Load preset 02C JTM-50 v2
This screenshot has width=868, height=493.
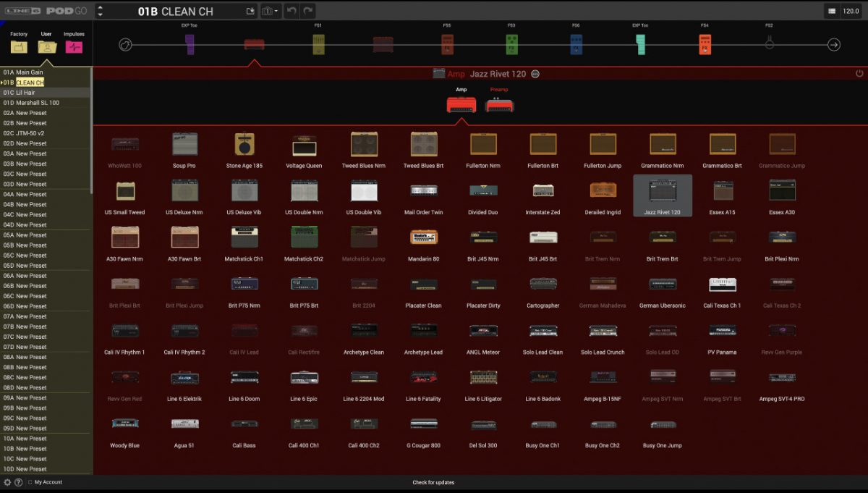click(x=46, y=133)
